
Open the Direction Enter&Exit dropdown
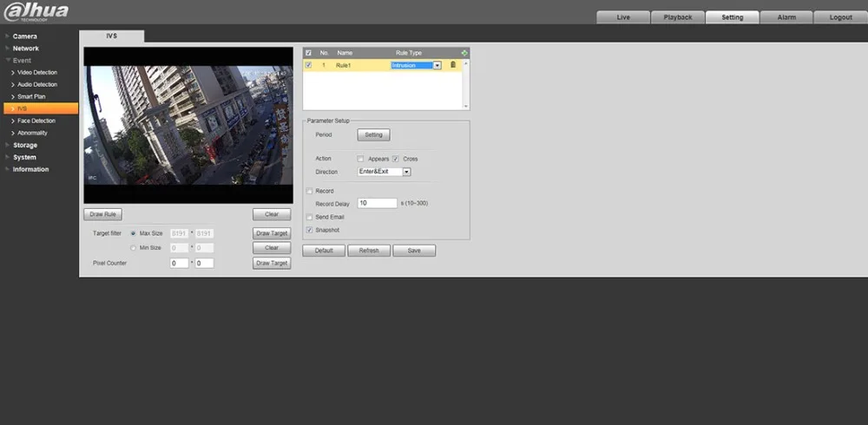pyautogui.click(x=406, y=172)
